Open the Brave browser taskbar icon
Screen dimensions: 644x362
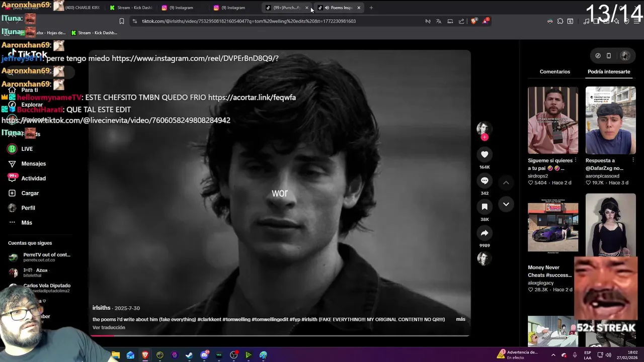coord(145,355)
